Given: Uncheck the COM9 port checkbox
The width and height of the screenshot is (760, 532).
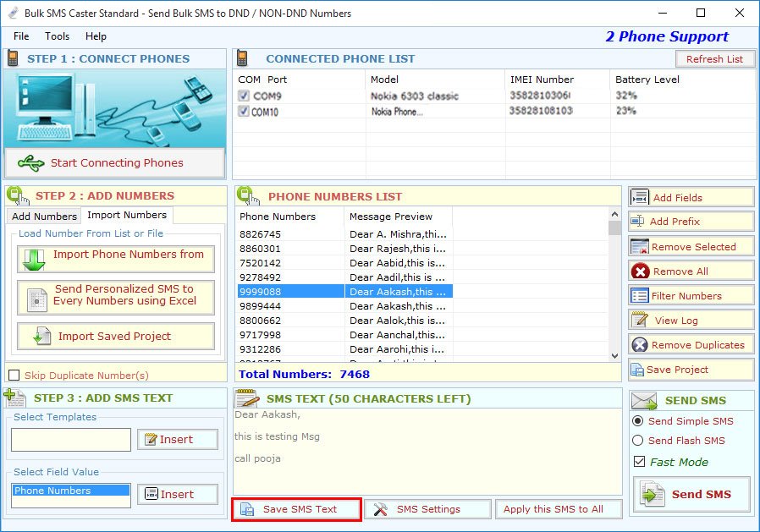Looking at the screenshot, I should [x=243, y=96].
